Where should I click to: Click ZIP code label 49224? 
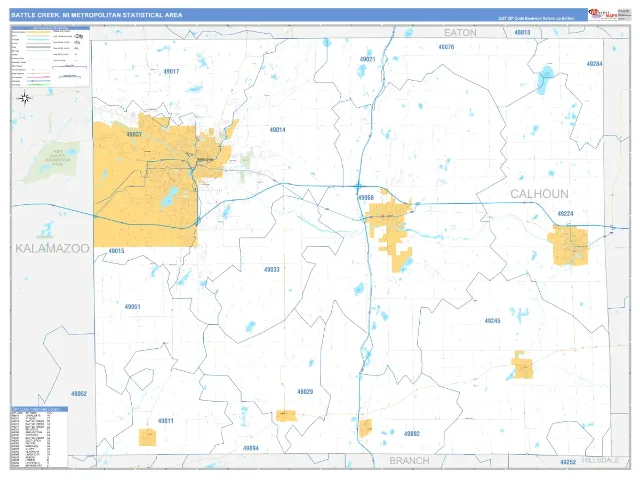click(x=565, y=213)
